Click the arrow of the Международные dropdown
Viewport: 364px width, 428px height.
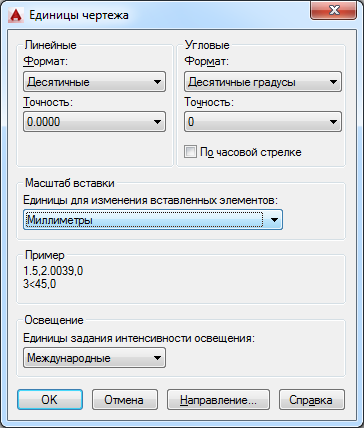click(x=158, y=358)
